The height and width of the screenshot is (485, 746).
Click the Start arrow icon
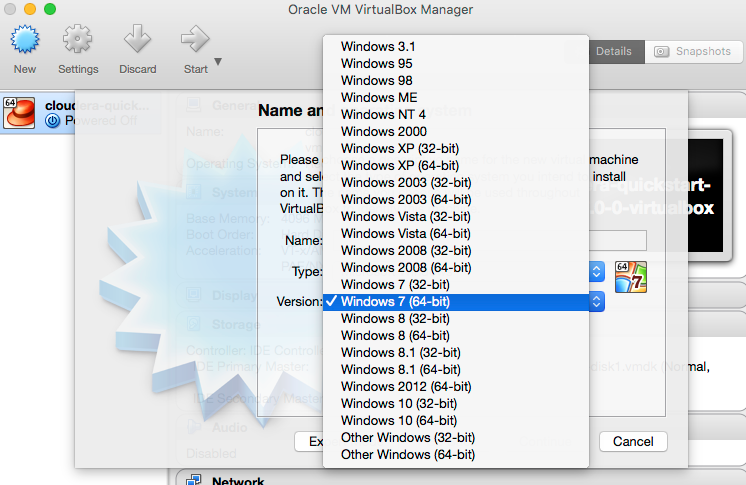coord(195,39)
